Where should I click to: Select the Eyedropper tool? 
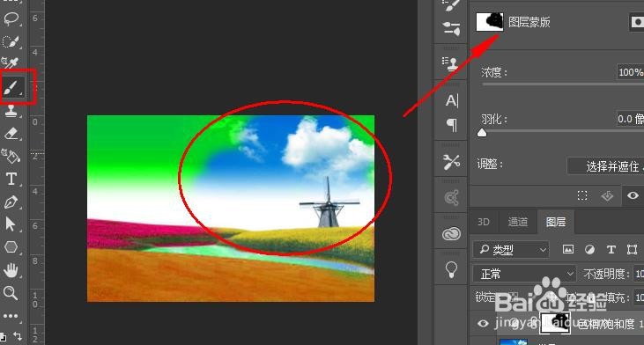(11, 63)
